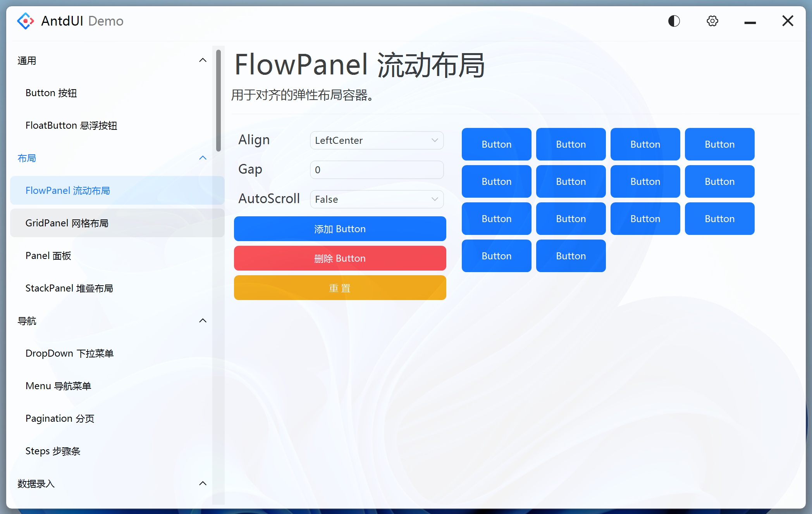The image size is (812, 514).
Task: Open Button 按钮 page
Action: pyautogui.click(x=51, y=93)
